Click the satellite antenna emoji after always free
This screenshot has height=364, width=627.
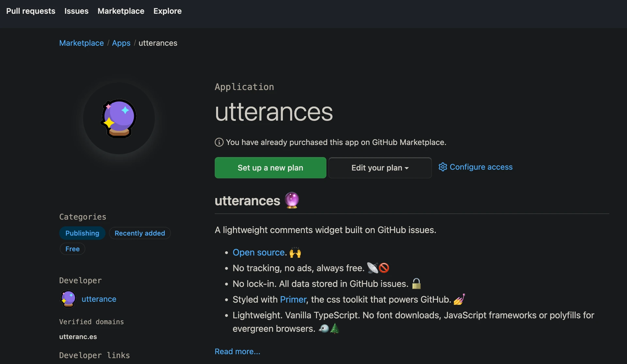(373, 268)
